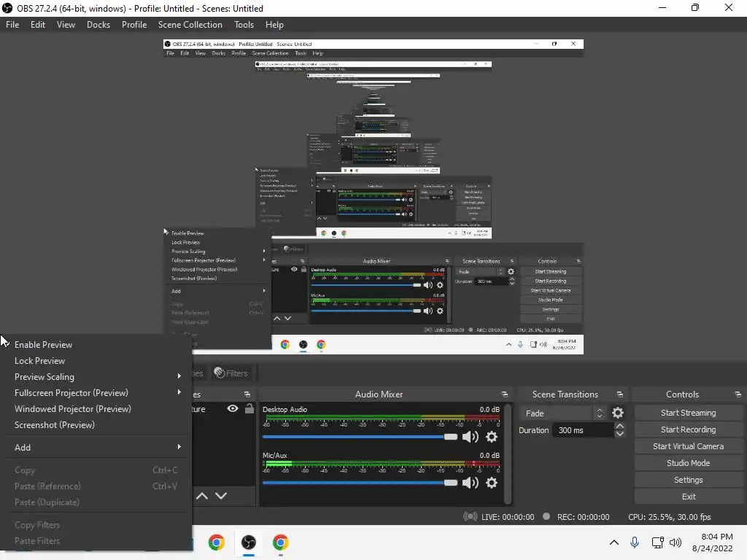Viewport: 747px width, 560px height.
Task: Click Start Recording button
Action: [689, 429]
